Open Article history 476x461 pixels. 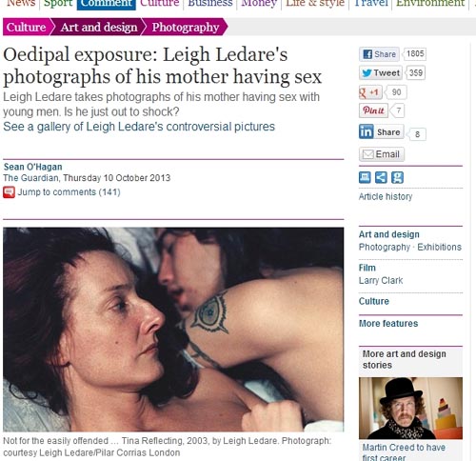(386, 196)
